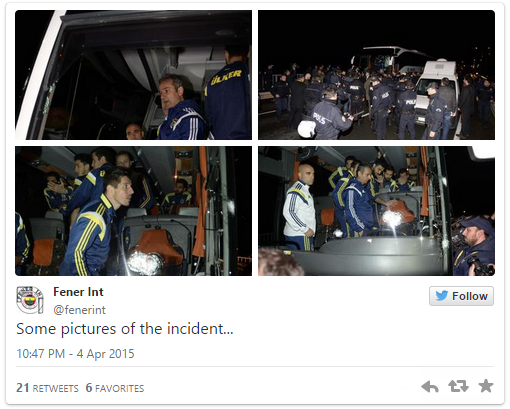Screen dimensions: 510x409
Task: Enlarge the photo with the man in a white jacket
Action: 376,211
